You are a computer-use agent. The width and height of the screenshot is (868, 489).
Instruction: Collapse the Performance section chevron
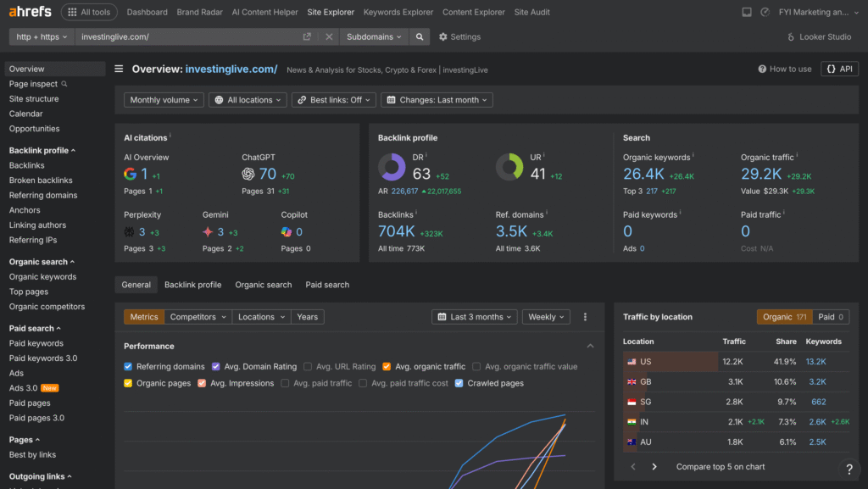(590, 346)
